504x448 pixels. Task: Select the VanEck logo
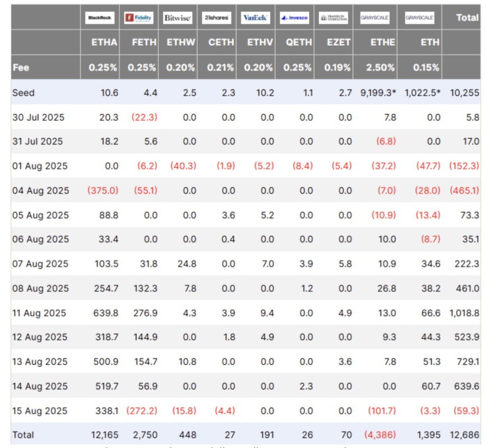256,18
